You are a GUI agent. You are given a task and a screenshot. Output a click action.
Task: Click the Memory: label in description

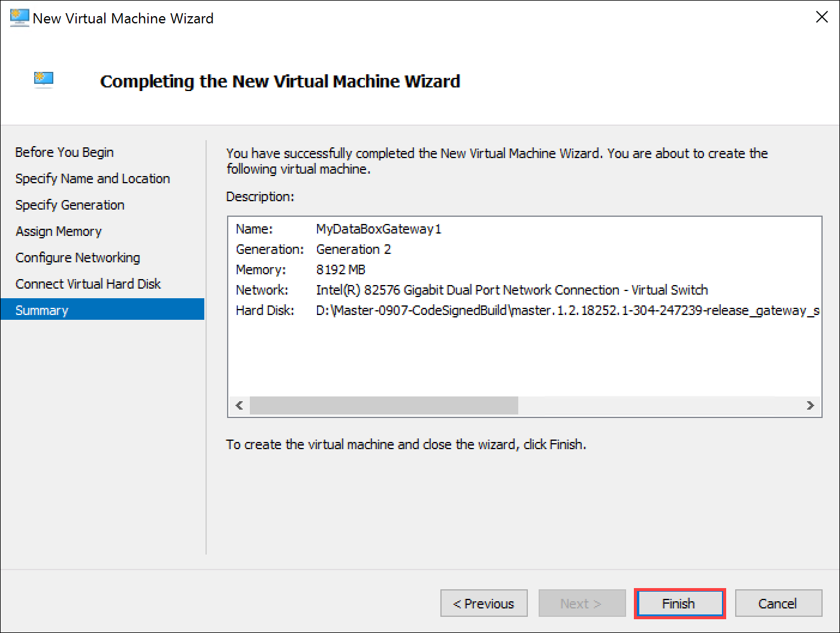pyautogui.click(x=261, y=269)
